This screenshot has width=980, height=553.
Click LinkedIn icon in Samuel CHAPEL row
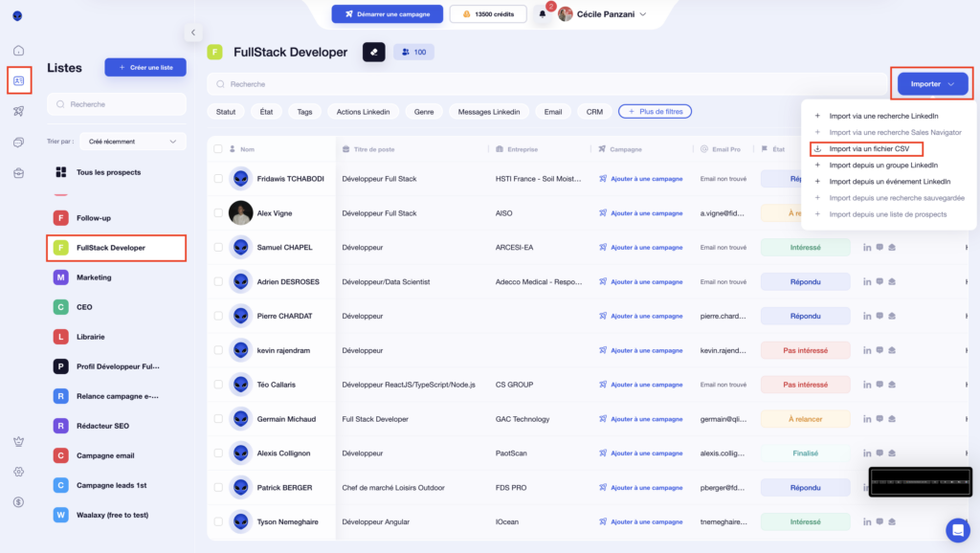(867, 248)
